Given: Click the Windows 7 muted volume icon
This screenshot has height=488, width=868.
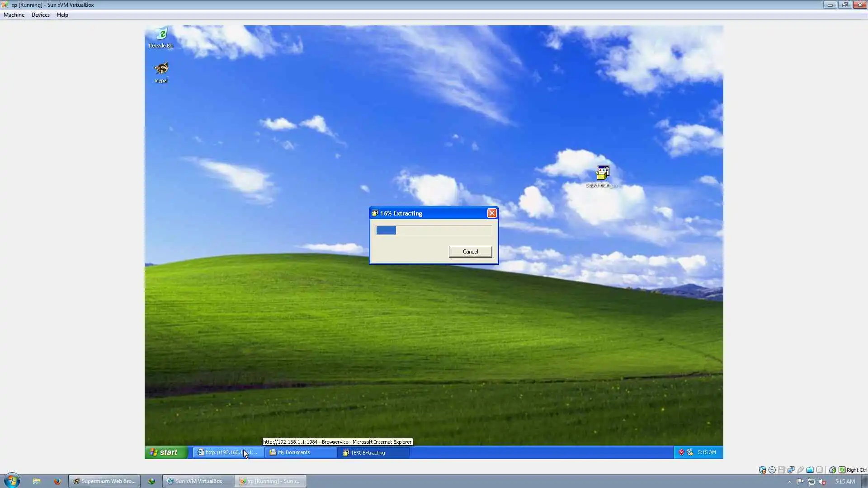Looking at the screenshot, I should (x=822, y=482).
